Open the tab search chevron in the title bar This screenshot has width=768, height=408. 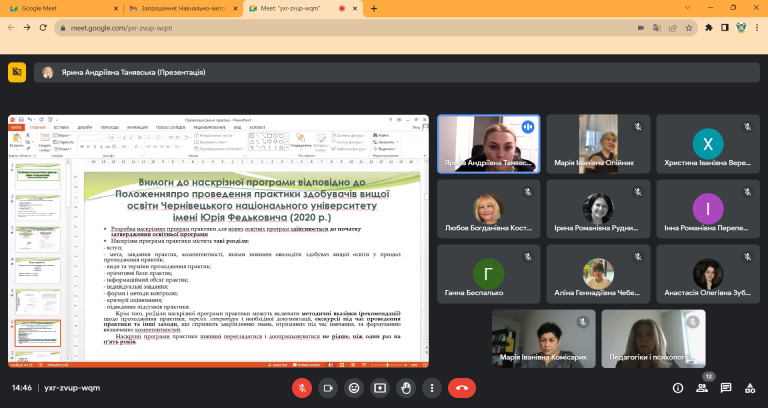click(x=688, y=8)
